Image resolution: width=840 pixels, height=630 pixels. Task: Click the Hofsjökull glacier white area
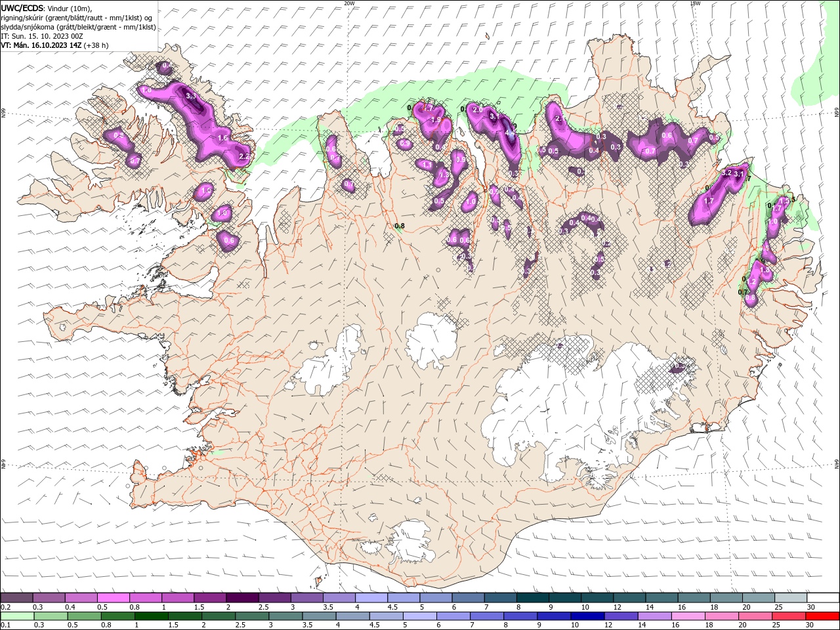coord(431,340)
